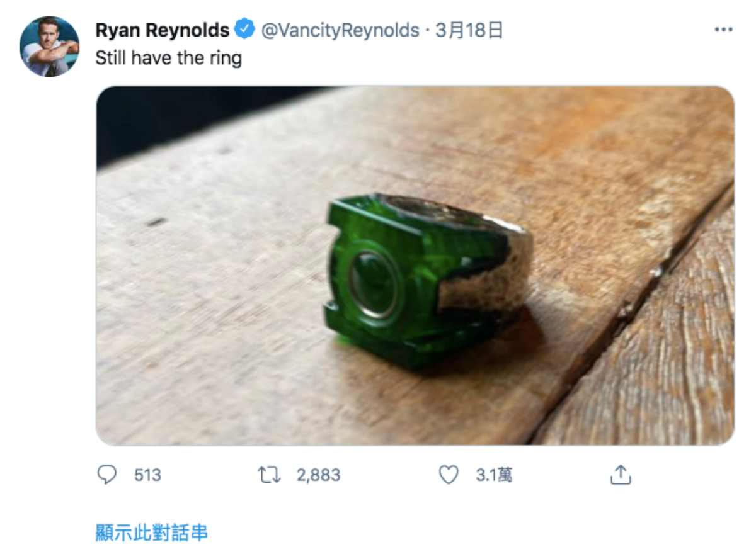Like the tweet with the heart icon

click(448, 475)
